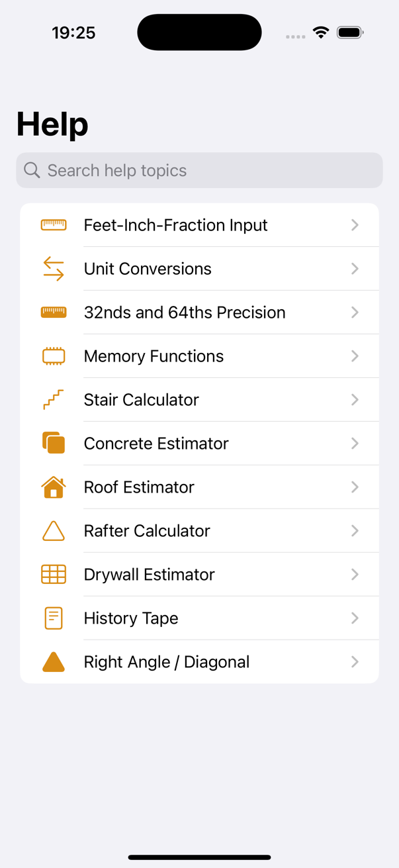Viewport: 399px width, 868px height.
Task: Select the memory chip icon for Memory Functions
Action: 54,356
